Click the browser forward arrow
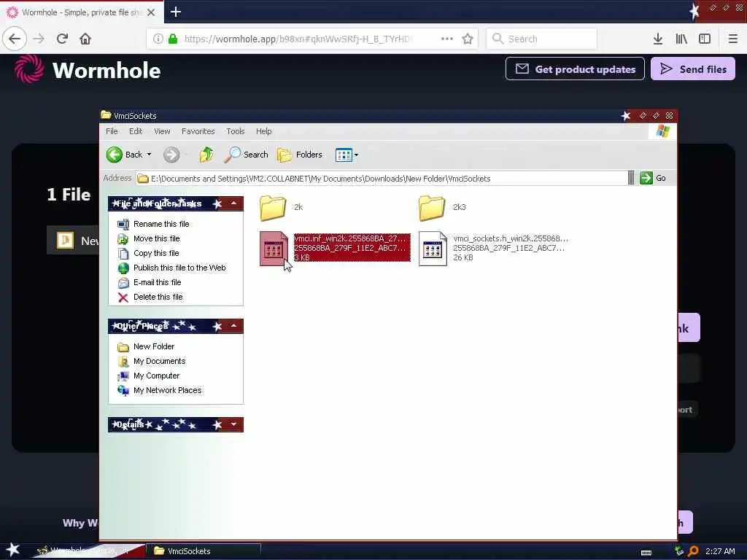Viewport: 747px width, 560px height. [x=39, y=39]
